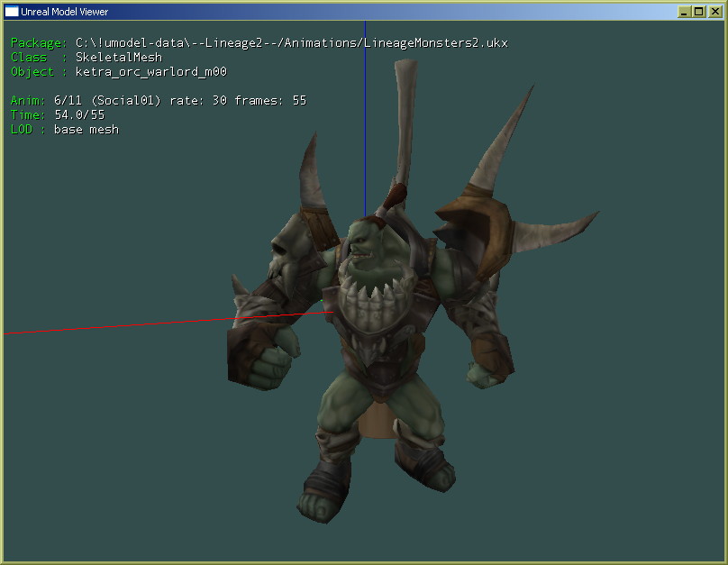Image resolution: width=728 pixels, height=565 pixels.
Task: Click the frames: 55 text
Action: [270, 100]
